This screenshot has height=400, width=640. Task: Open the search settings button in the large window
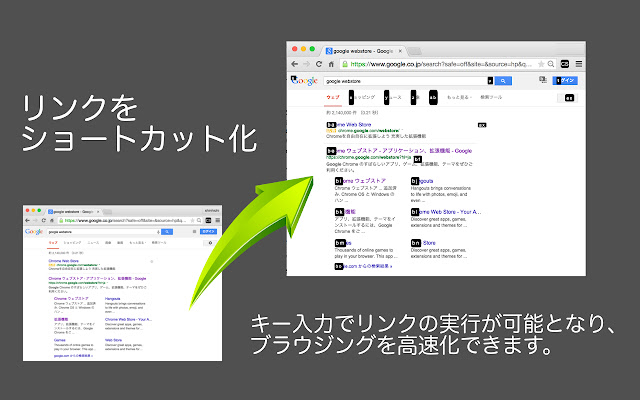pos(569,98)
